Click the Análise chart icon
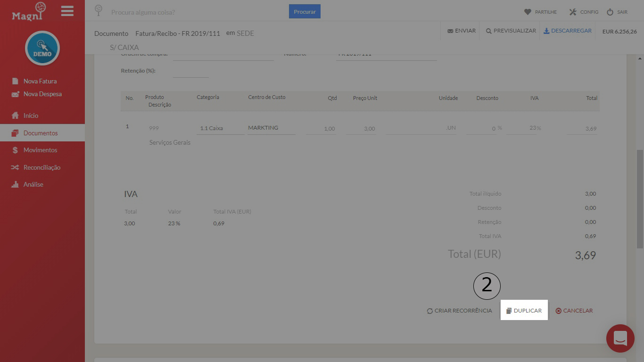 (16, 184)
